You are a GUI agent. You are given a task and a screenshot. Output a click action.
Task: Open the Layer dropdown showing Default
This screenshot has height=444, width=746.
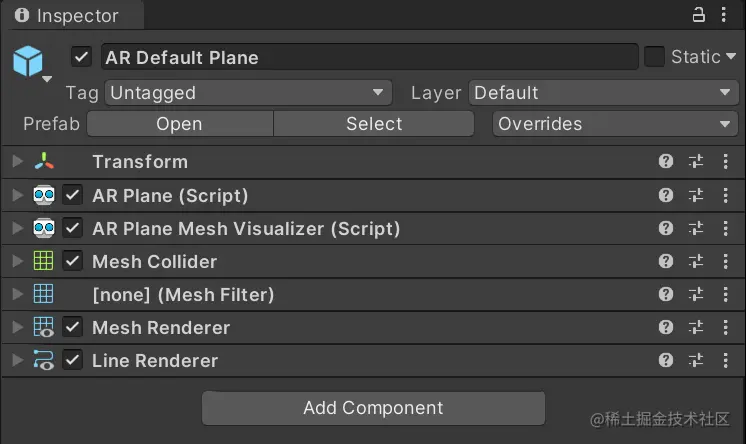(603, 92)
